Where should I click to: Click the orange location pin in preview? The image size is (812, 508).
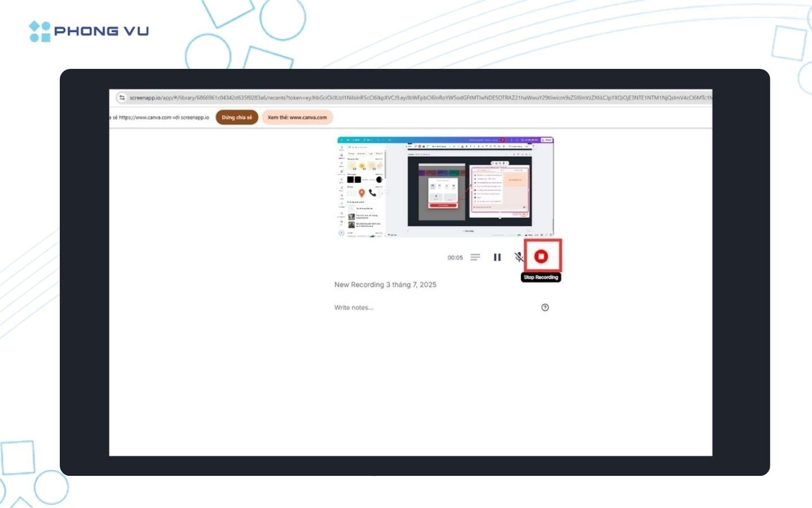(x=361, y=193)
